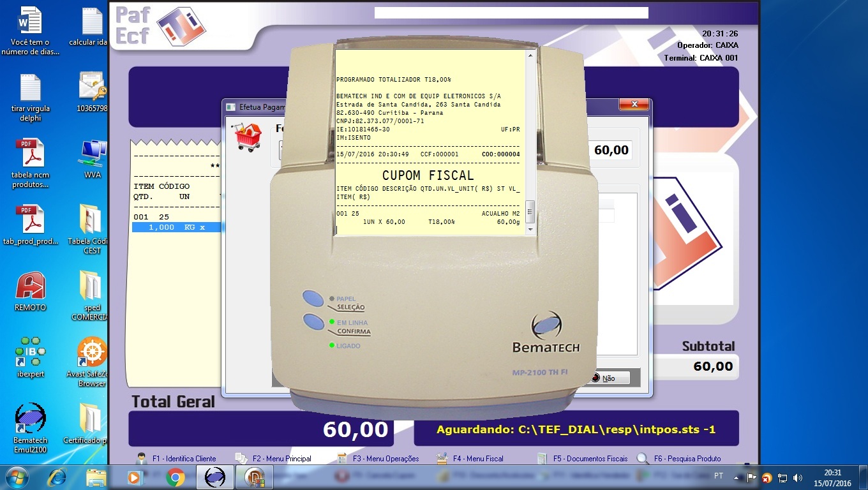Open the 'Certificado' desktop folder
Viewport: 868px width, 490px height.
point(87,424)
